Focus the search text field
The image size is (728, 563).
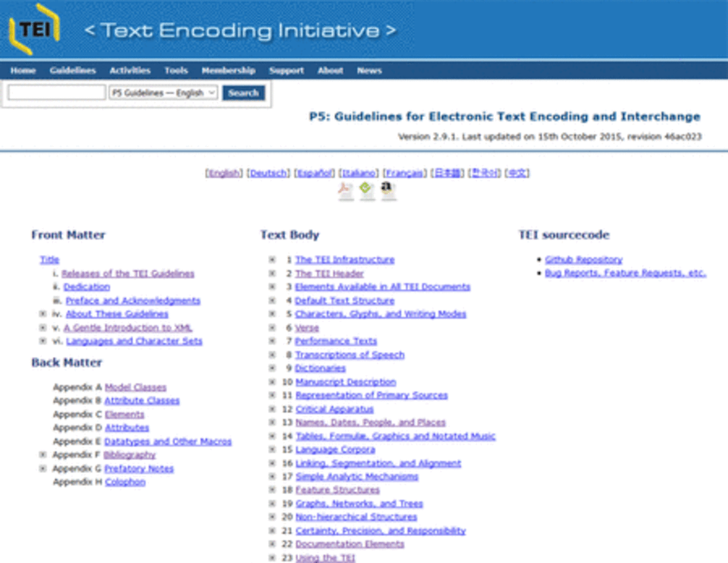[57, 92]
